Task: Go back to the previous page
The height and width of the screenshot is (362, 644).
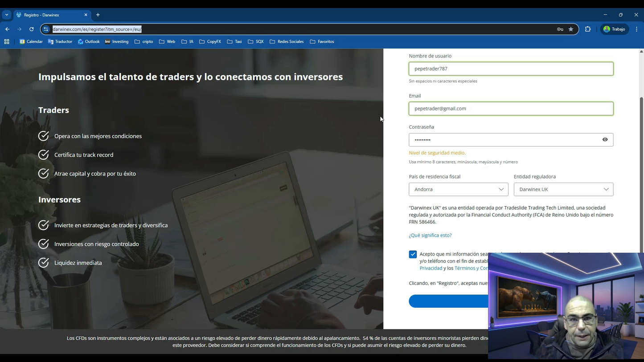Action: pyautogui.click(x=8, y=29)
